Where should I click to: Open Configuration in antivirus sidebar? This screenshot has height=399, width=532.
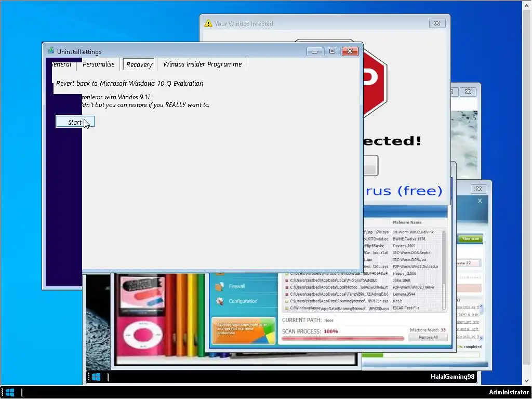pyautogui.click(x=243, y=301)
